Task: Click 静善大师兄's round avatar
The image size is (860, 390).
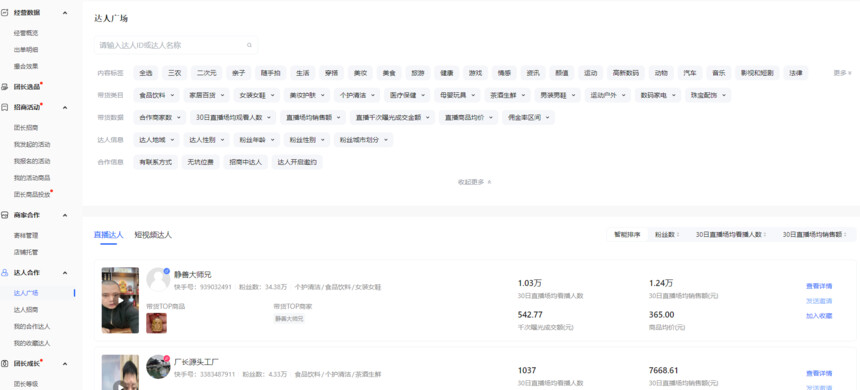Action: pyautogui.click(x=158, y=279)
